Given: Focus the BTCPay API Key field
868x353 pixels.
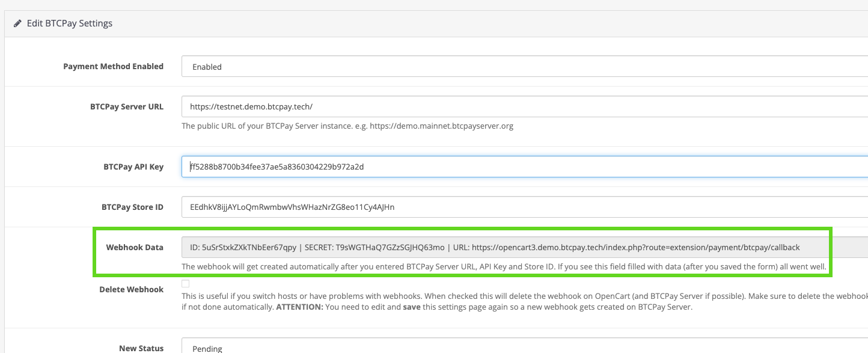Looking at the screenshot, I should [x=525, y=167].
